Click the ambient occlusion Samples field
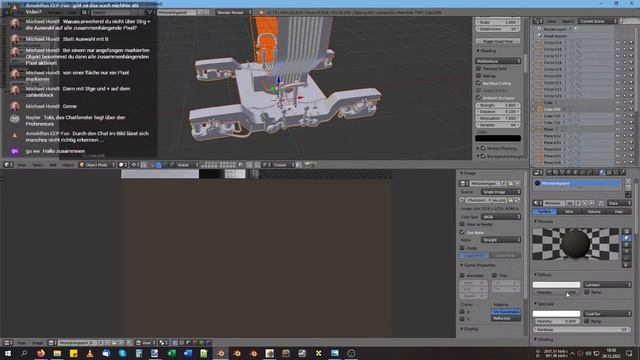 point(498,125)
